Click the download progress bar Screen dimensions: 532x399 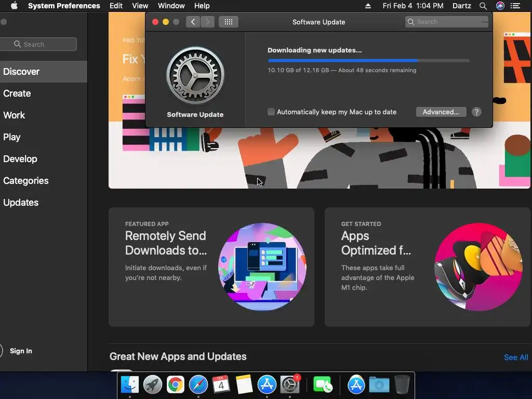(x=368, y=60)
